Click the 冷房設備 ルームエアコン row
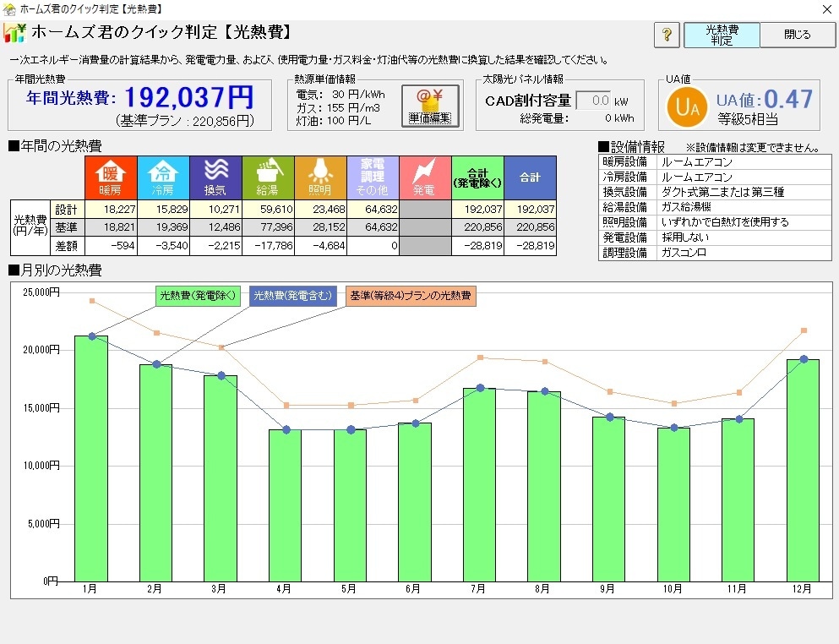839x644 pixels. (x=715, y=177)
